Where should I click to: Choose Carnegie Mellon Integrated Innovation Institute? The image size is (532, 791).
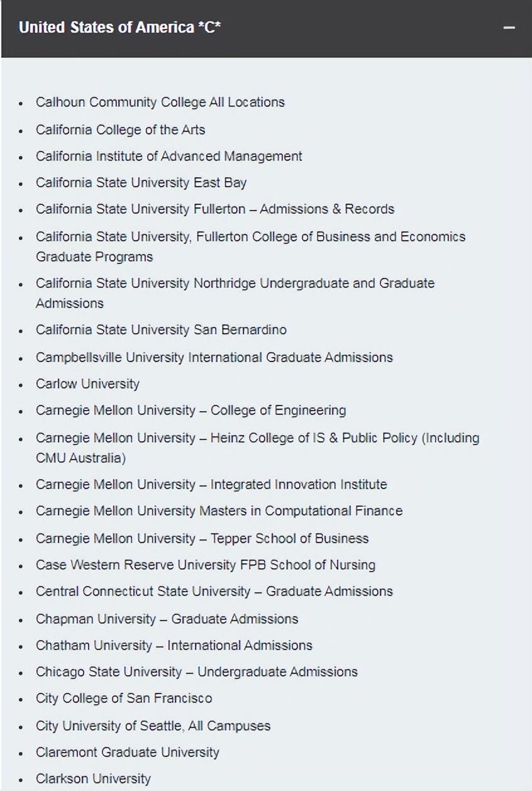tap(211, 485)
